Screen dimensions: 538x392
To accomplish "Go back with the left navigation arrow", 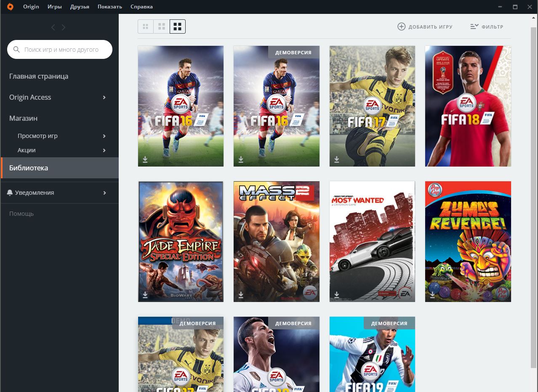I will [x=53, y=27].
